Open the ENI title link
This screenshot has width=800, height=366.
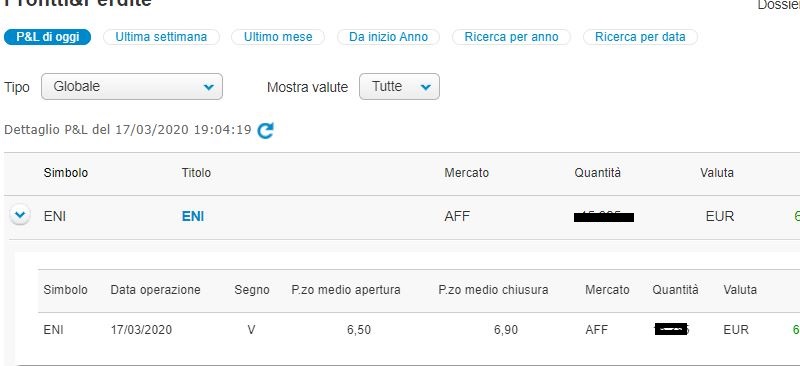193,216
